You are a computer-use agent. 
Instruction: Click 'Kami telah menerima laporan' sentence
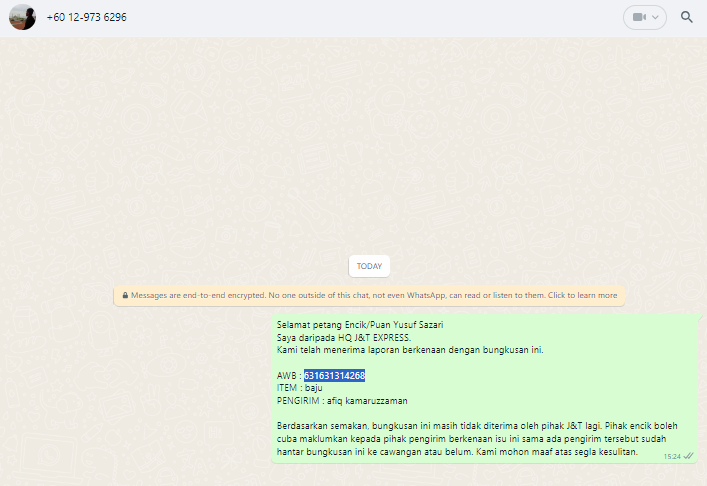click(x=410, y=350)
